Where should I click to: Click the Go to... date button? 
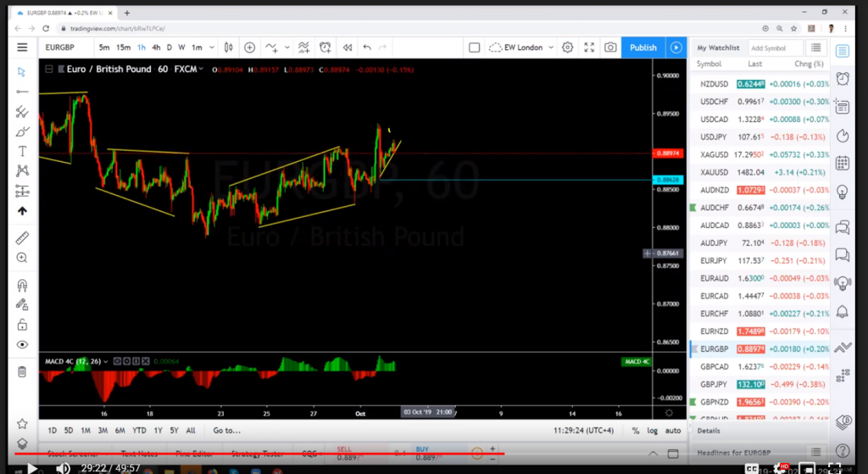pos(227,430)
